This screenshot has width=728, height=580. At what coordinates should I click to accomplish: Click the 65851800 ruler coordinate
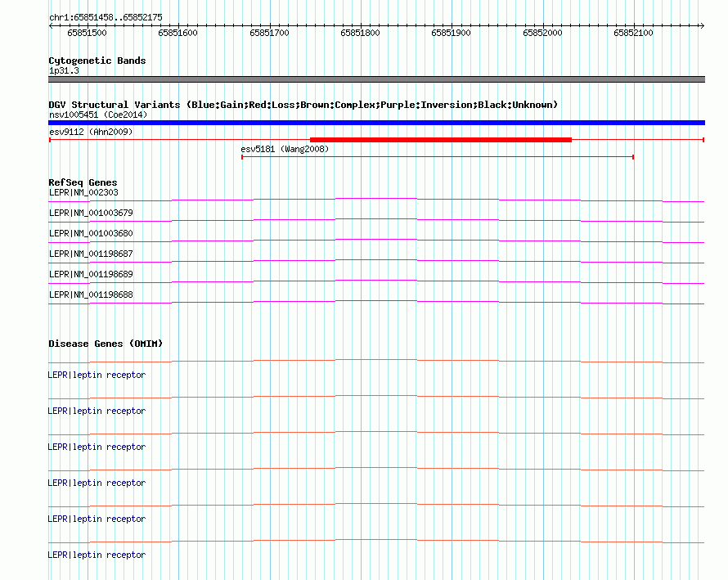(x=360, y=33)
